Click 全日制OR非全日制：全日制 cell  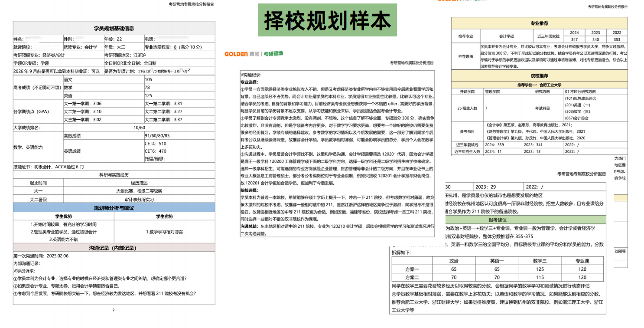(159, 63)
